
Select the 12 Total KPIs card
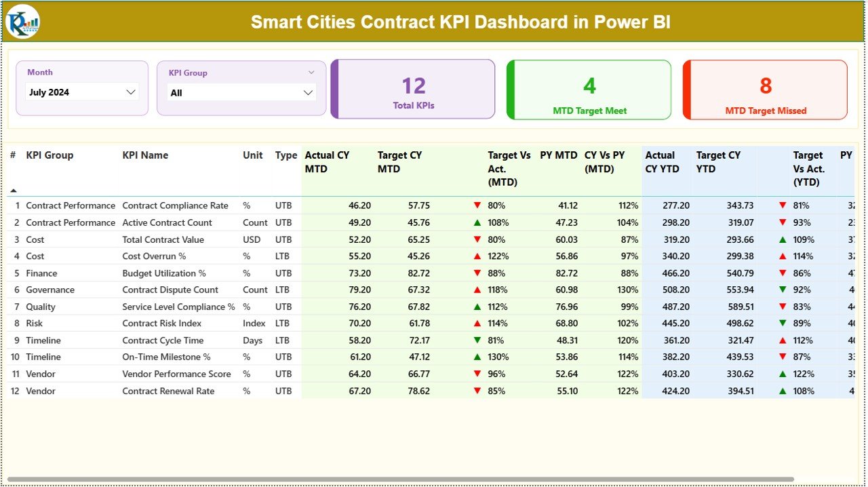click(x=413, y=89)
